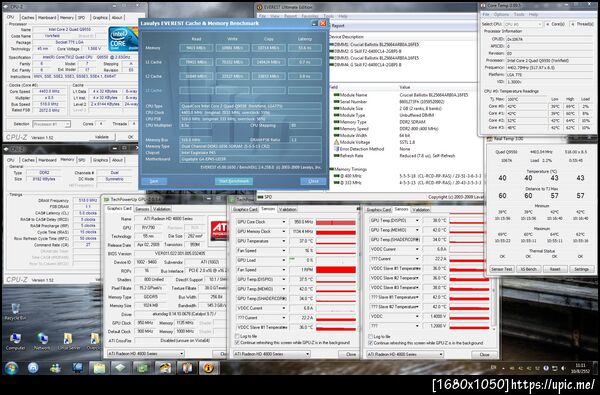Toggle Continue refreshing in GPU Core Clock sensors window
Image resolution: width=600 pixels, height=395 pixels.
point(237,343)
